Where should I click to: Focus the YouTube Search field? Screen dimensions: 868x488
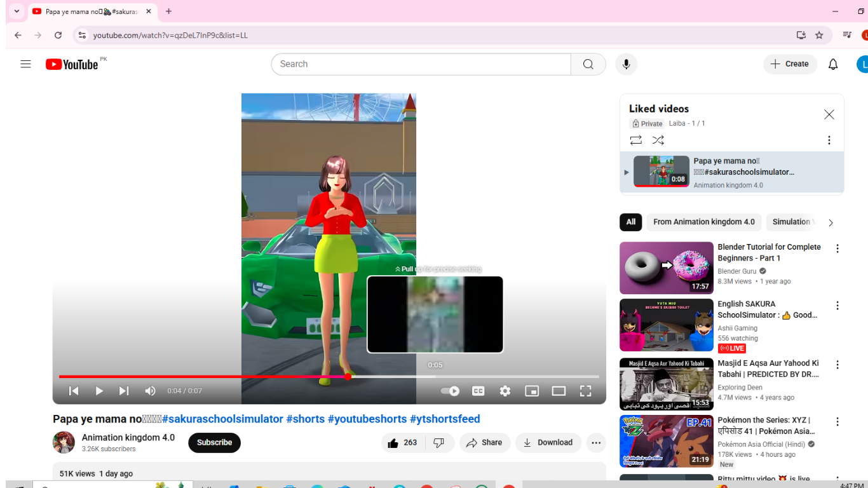coord(421,64)
